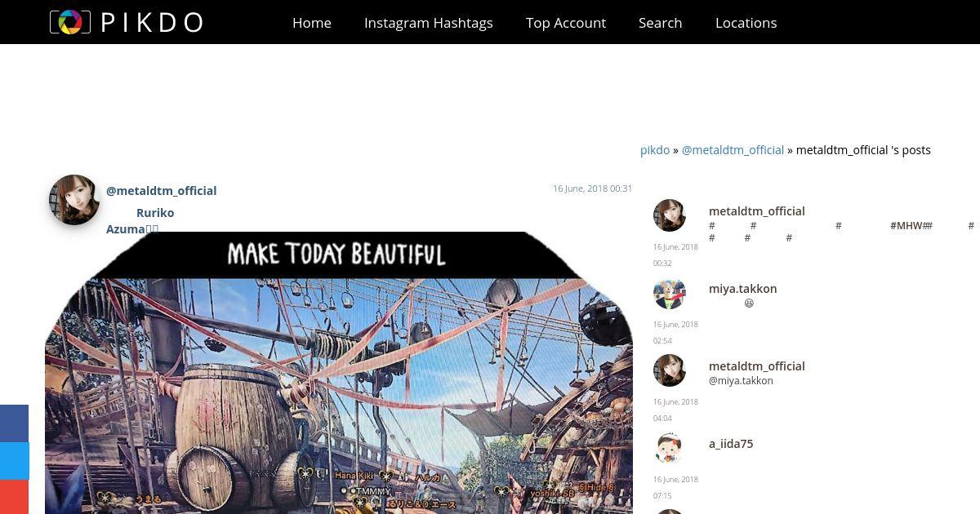Open the Locations menu item
This screenshot has height=514, width=980.
[746, 23]
